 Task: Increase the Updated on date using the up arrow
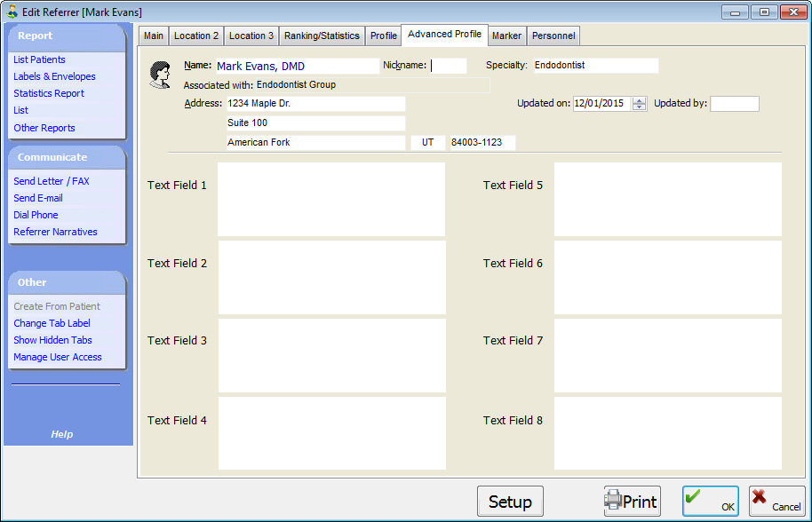click(640, 100)
